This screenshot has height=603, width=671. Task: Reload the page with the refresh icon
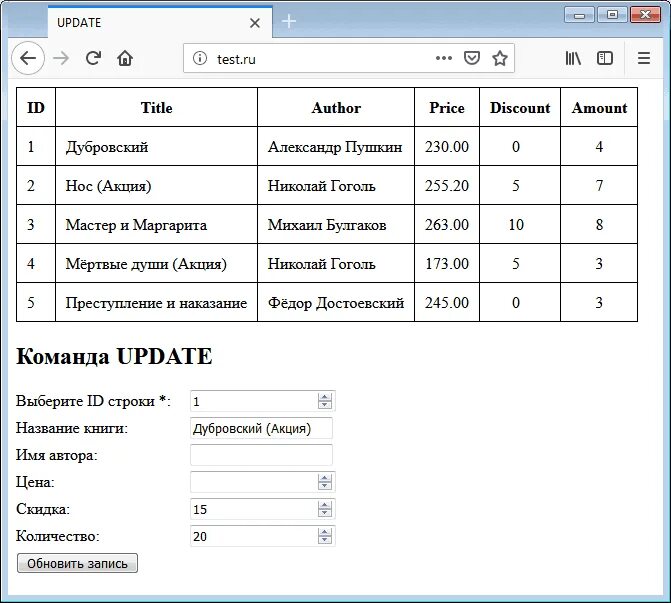tap(93, 58)
